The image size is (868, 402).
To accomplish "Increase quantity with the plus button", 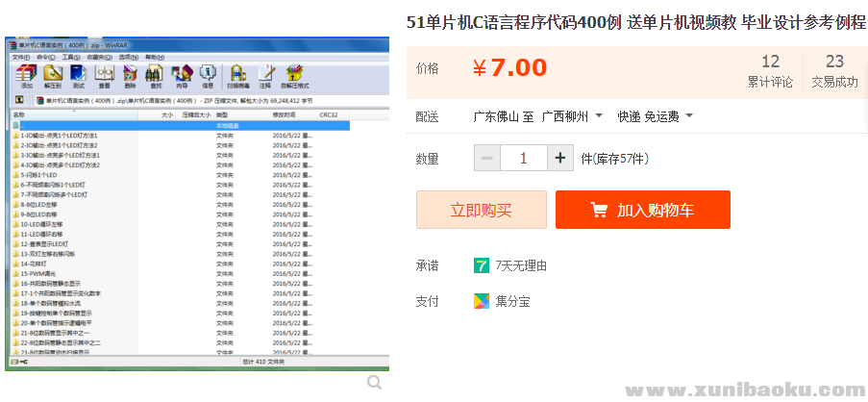I will click(x=560, y=158).
